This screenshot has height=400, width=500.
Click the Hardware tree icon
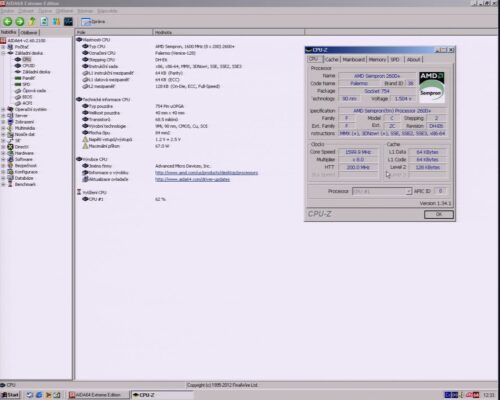10,153
